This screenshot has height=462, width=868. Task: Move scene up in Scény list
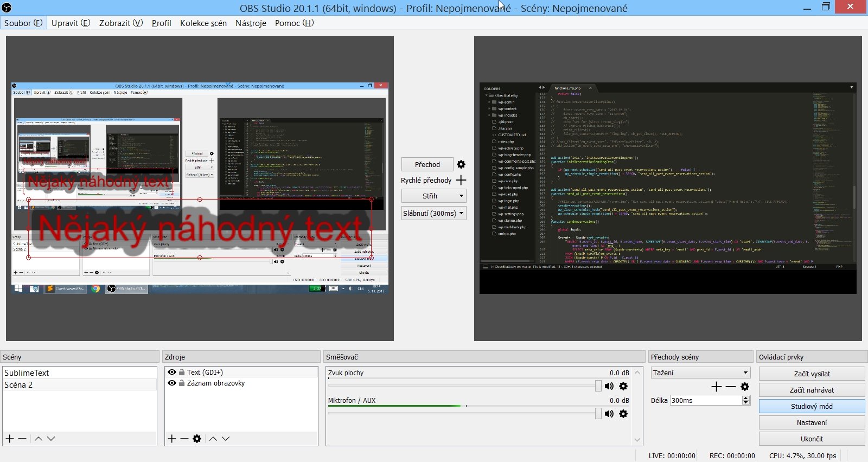coord(39,439)
